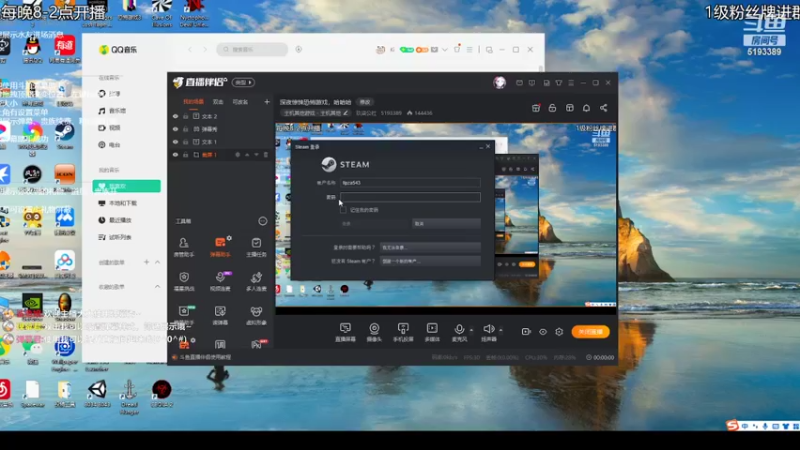
Task: Move the selected source down one layer
Action: pos(256,155)
